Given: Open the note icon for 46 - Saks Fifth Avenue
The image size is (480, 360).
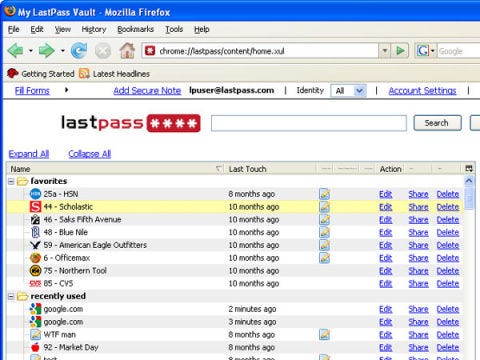Looking at the screenshot, I should click(x=324, y=220).
